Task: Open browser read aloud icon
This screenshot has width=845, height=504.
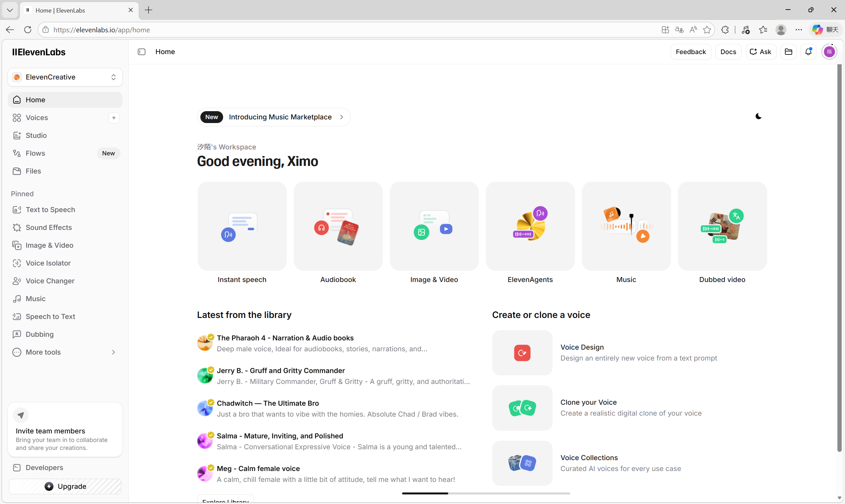Action: click(693, 30)
